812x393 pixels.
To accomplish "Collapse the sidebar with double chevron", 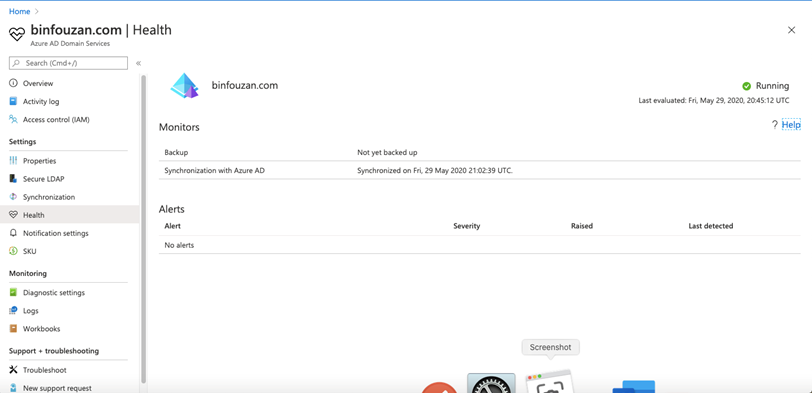I will tap(138, 63).
